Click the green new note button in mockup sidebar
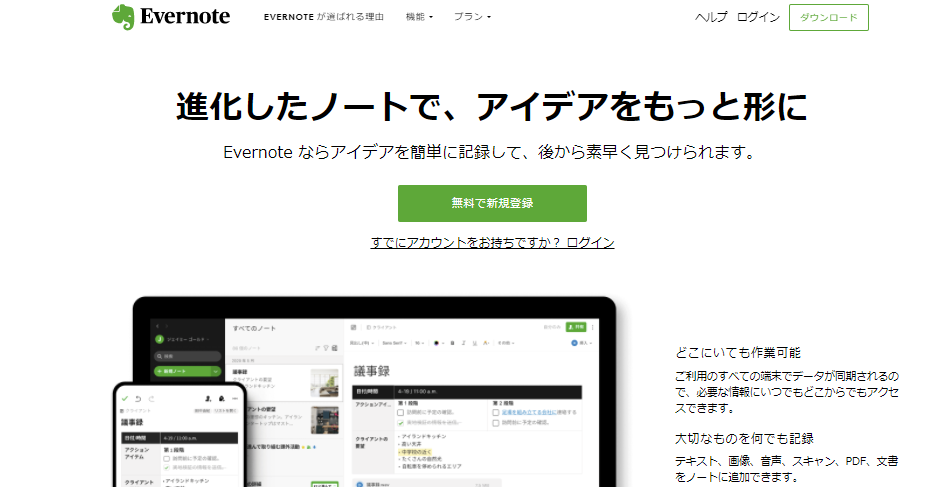This screenshot has height=487, width=944. (182, 371)
